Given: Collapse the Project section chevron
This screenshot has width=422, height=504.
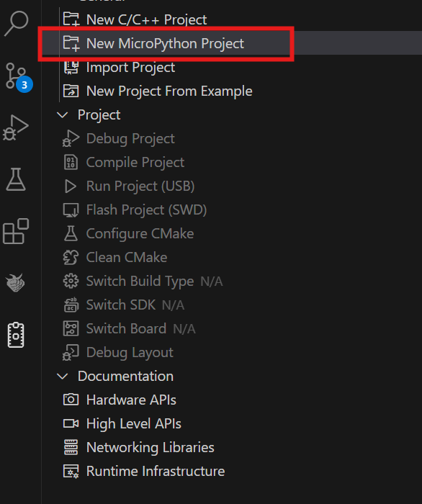Looking at the screenshot, I should tap(62, 114).
